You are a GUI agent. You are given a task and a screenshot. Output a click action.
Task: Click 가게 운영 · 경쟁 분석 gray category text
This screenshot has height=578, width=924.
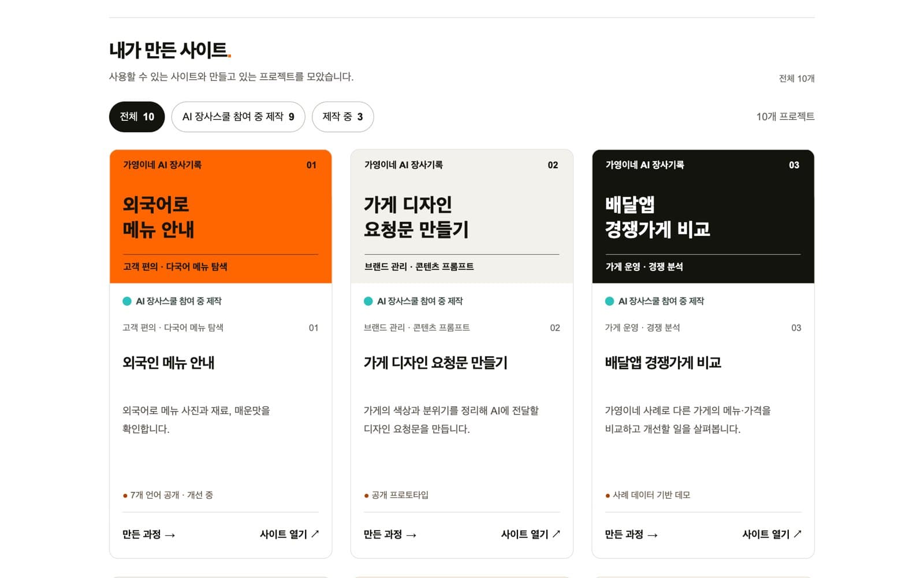coord(642,328)
